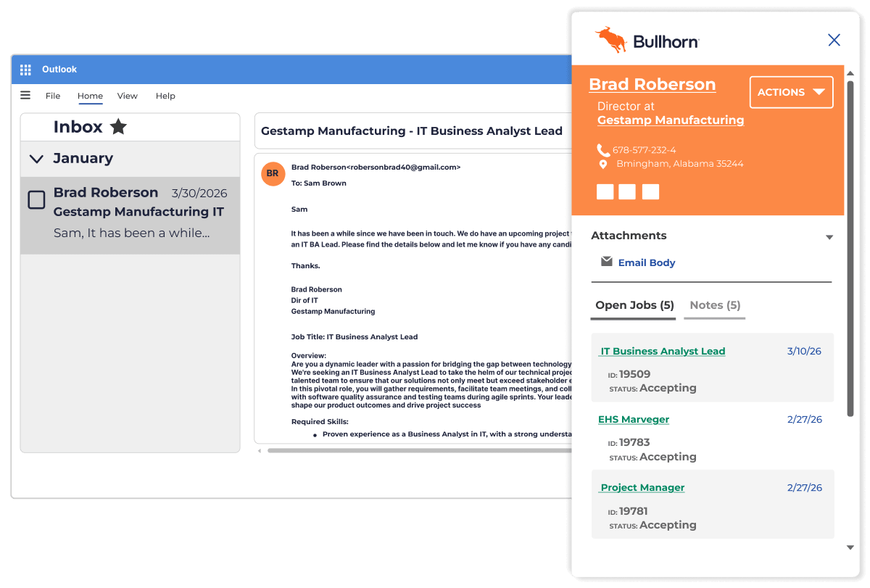The image size is (870, 588).
Task: Click the sender address robersonbrad40@gmail.com
Action: point(404,167)
